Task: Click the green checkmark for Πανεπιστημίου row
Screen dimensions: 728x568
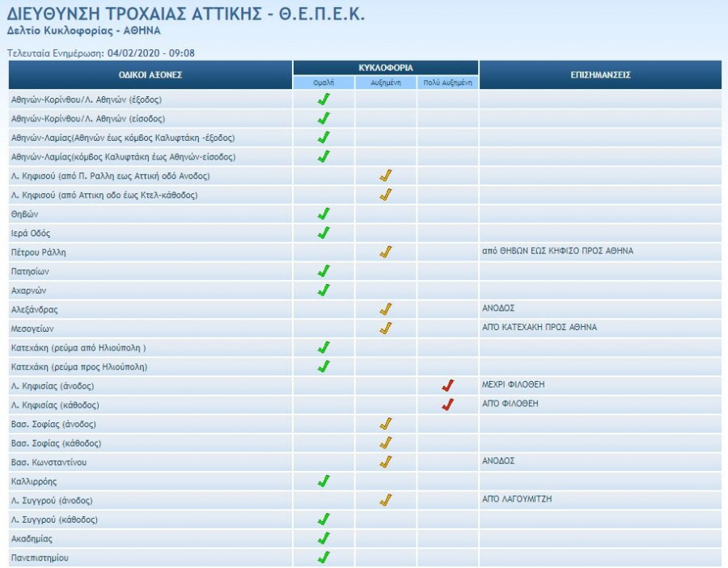Action: 324,557
